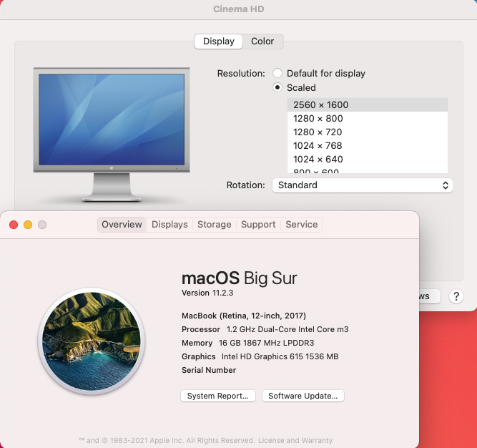Click the System Report... button

[218, 396]
